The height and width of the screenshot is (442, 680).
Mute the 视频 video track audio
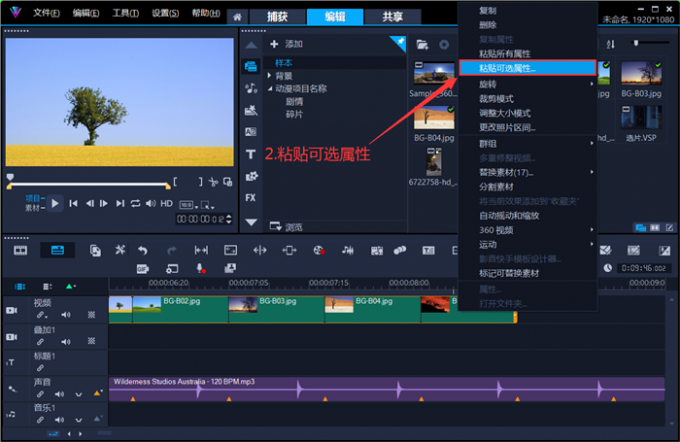click(66, 314)
